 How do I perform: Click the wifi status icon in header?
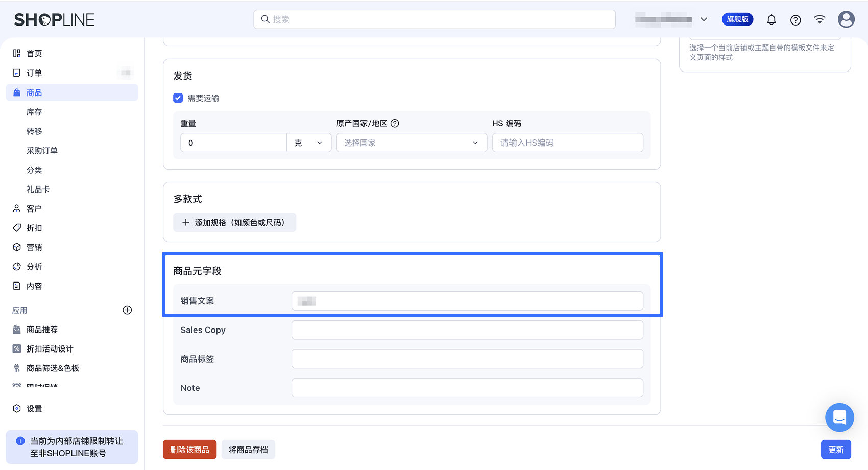[x=819, y=19]
